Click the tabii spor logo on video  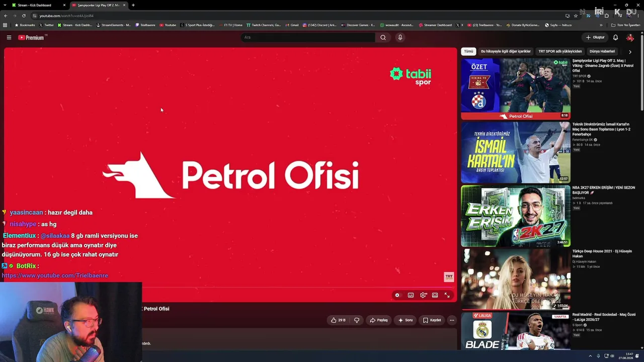coord(411,76)
